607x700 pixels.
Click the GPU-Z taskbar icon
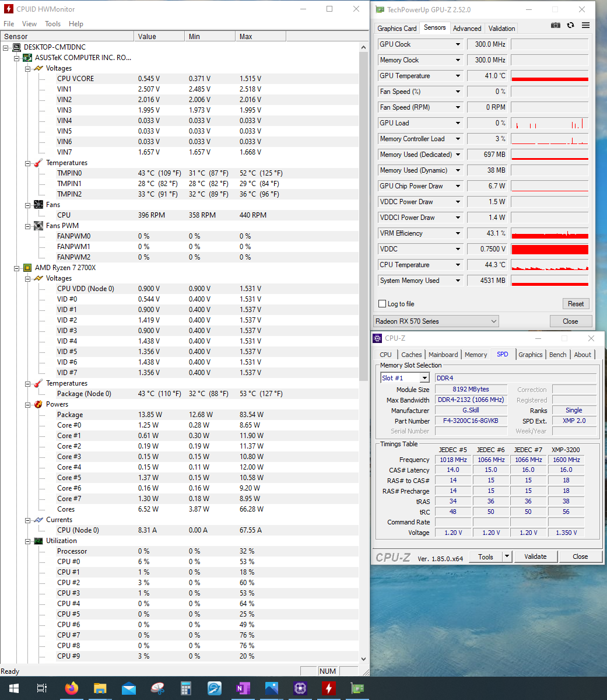pyautogui.click(x=357, y=688)
